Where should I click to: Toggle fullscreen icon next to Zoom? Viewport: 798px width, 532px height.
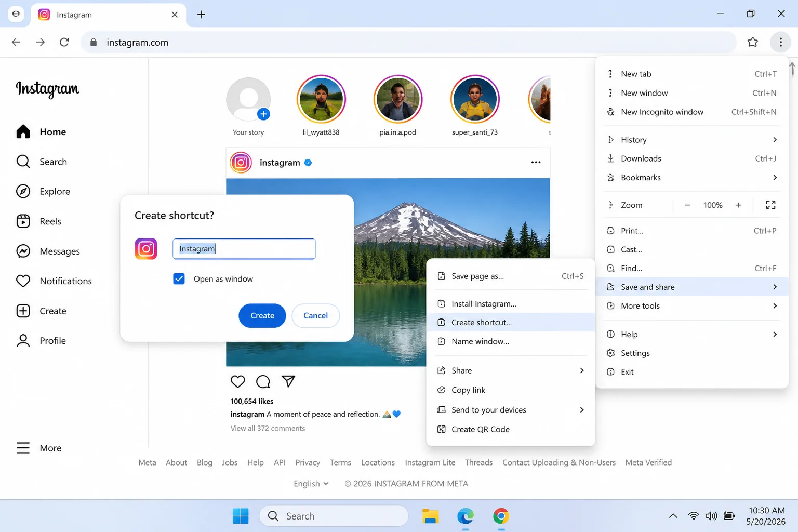click(770, 205)
